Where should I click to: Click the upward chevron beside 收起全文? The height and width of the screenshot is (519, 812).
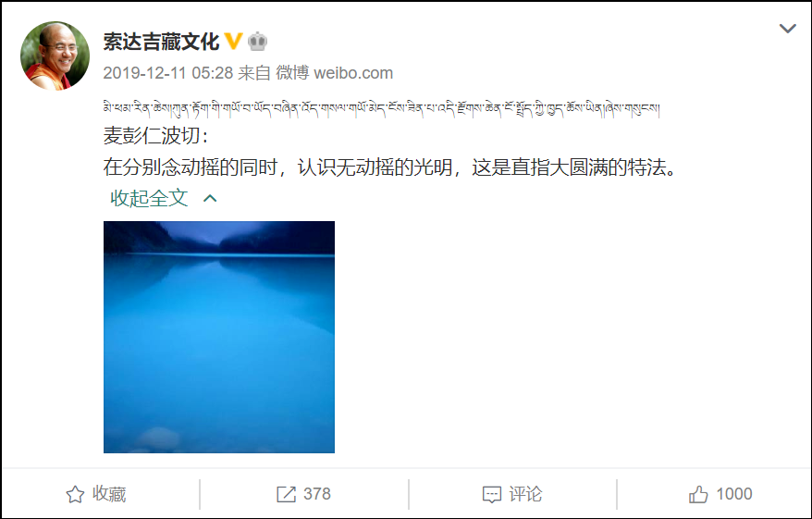[x=210, y=198]
